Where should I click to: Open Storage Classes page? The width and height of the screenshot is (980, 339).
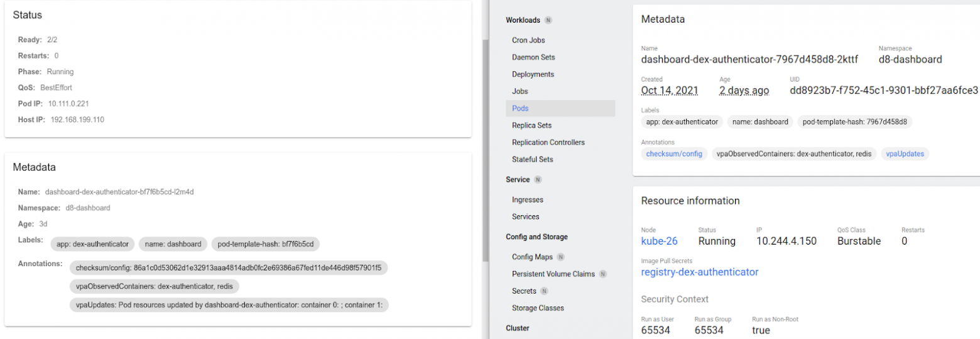tap(538, 308)
